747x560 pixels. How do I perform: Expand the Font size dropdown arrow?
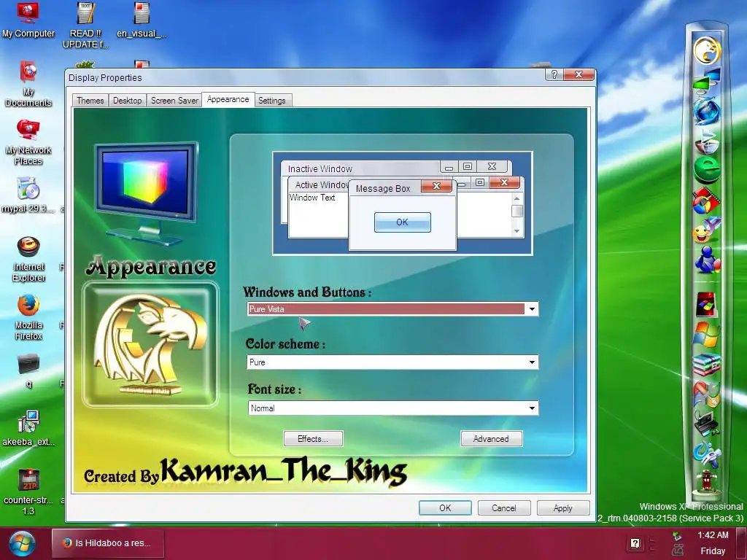click(532, 408)
